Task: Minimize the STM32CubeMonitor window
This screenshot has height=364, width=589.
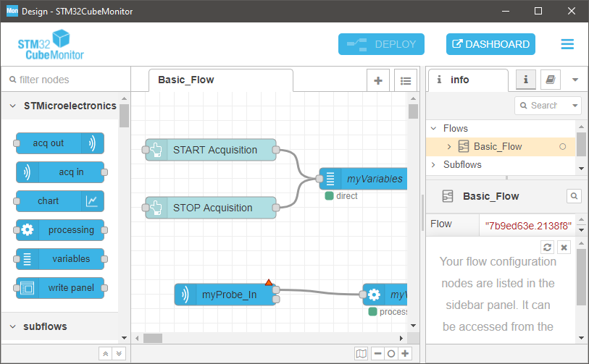Action: (505, 11)
